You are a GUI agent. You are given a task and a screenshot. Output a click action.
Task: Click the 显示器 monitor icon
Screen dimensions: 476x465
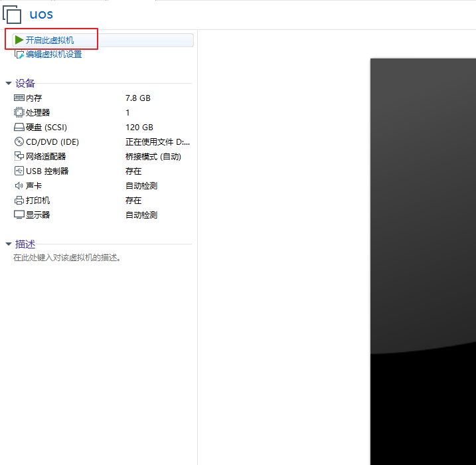[x=19, y=215]
